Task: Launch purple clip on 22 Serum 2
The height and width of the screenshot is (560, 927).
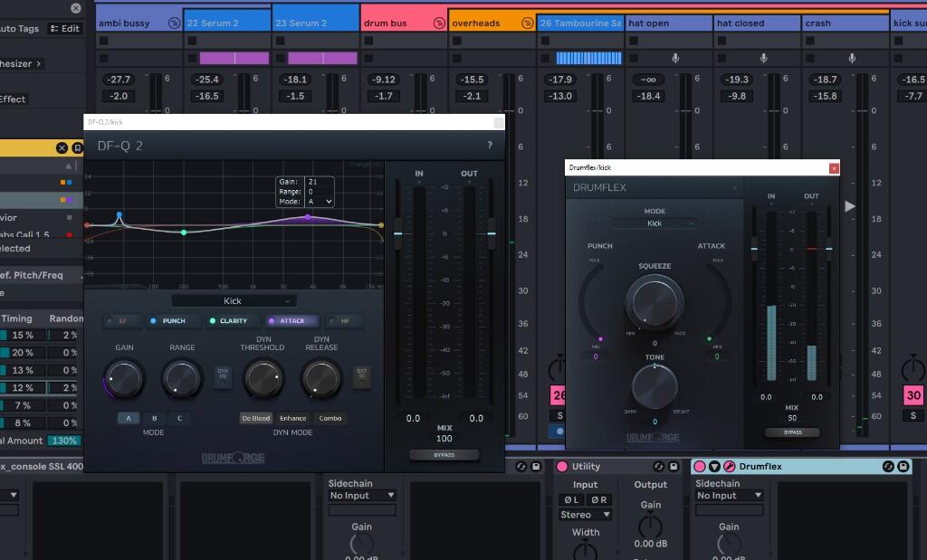Action: tap(234, 58)
